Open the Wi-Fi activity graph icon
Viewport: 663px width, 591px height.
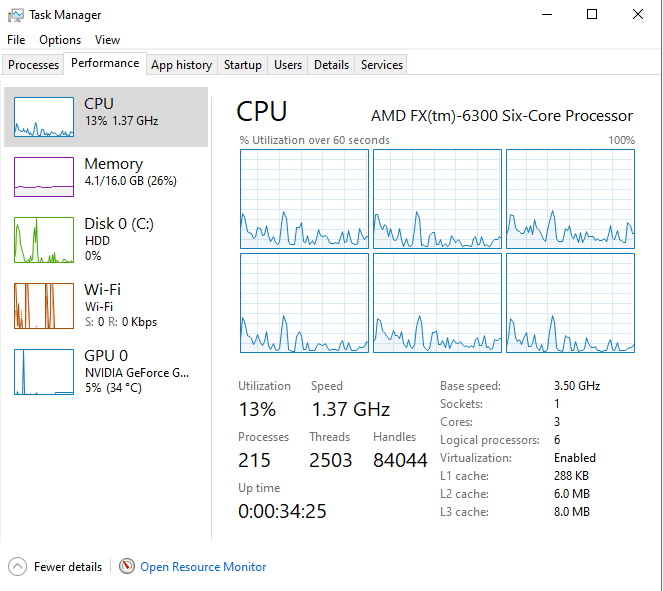coord(44,306)
